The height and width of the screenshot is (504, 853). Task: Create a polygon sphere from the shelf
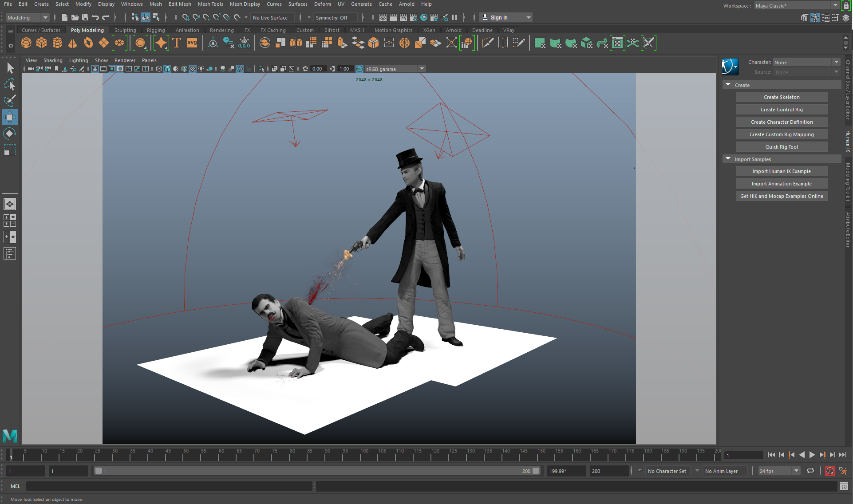coord(26,43)
